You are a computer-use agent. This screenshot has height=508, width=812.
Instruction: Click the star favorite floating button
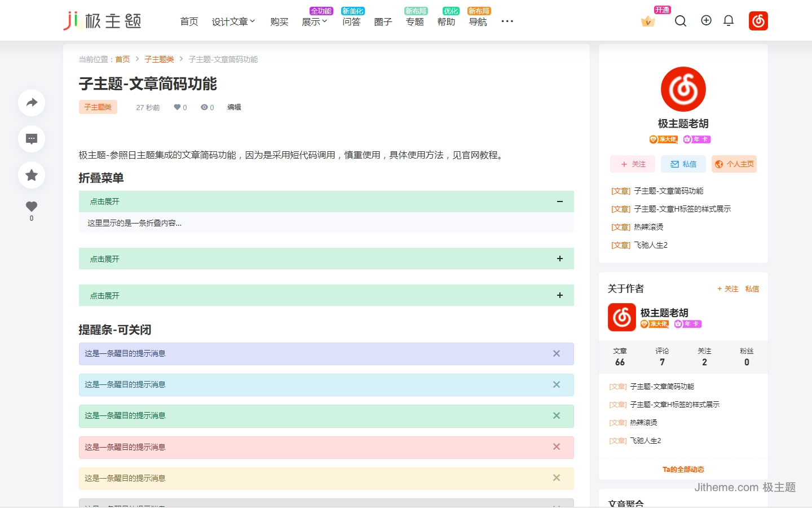point(32,174)
